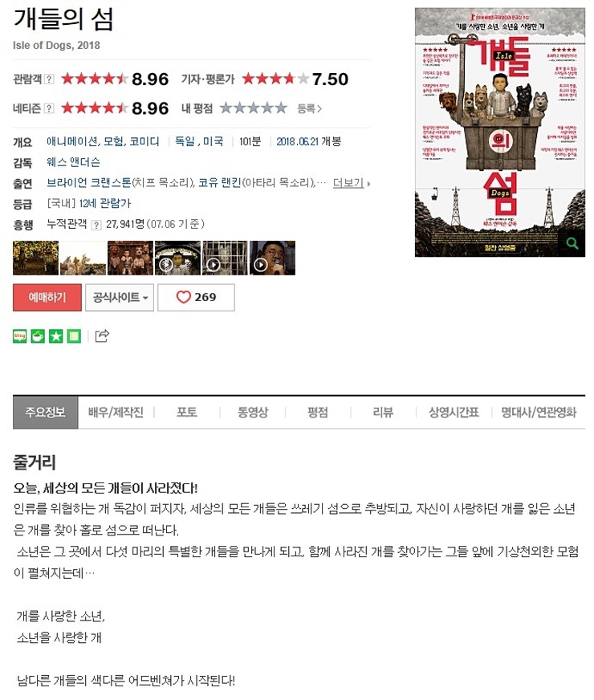Screen dimensions: 594x700
Task: Click the help icon next to 누적관객
Action: 96,225
